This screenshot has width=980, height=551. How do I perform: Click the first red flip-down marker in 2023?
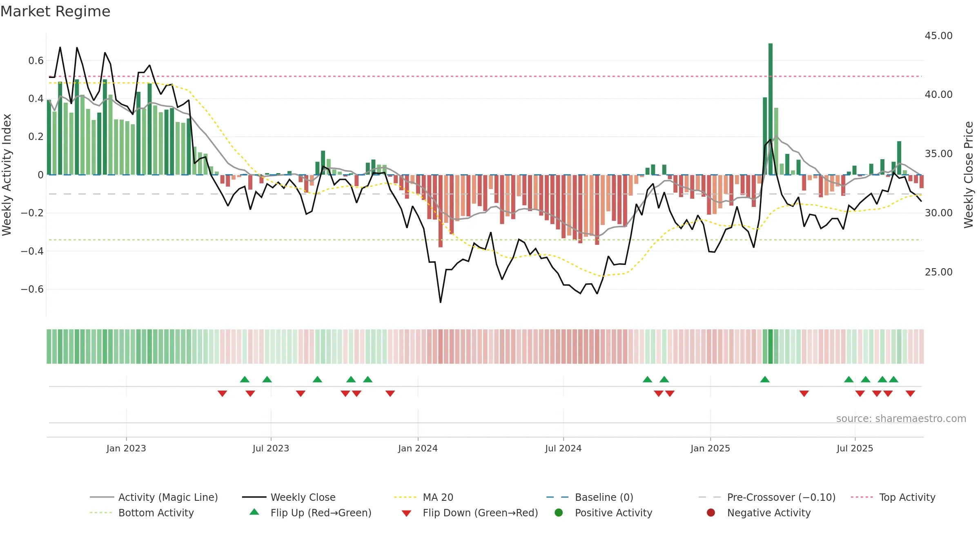222,393
